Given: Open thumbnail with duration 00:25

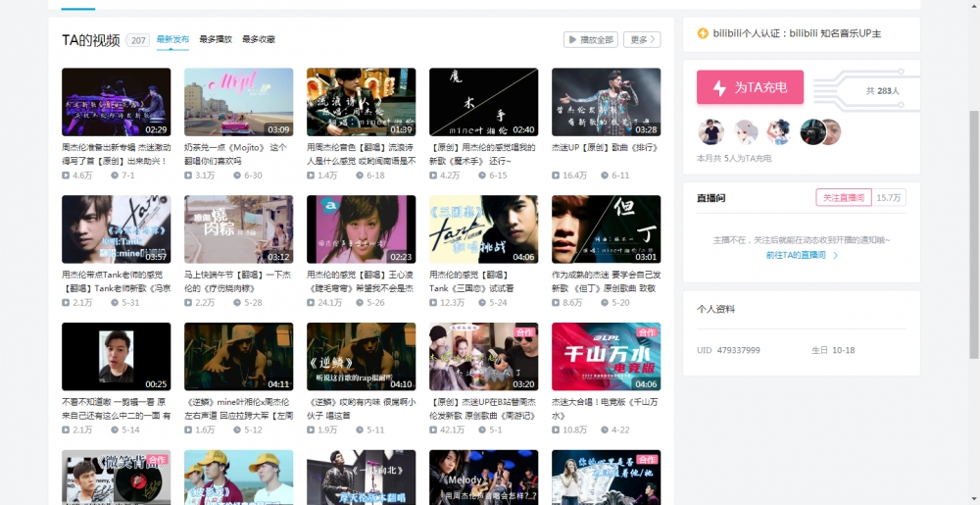Looking at the screenshot, I should click(x=117, y=357).
